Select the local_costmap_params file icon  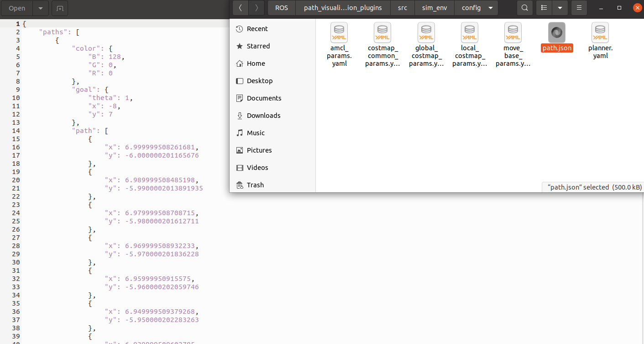(x=469, y=32)
